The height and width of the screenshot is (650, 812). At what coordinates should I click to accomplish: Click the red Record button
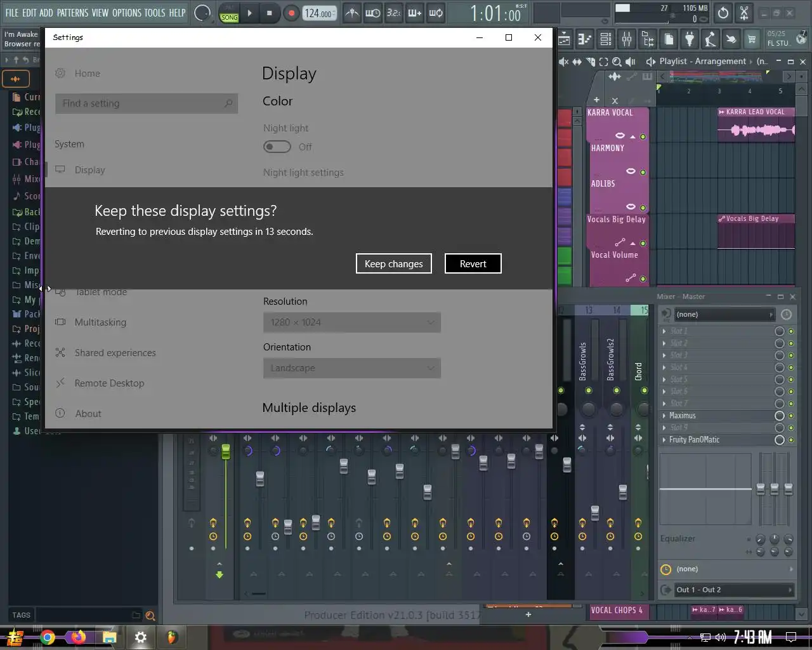coord(291,13)
